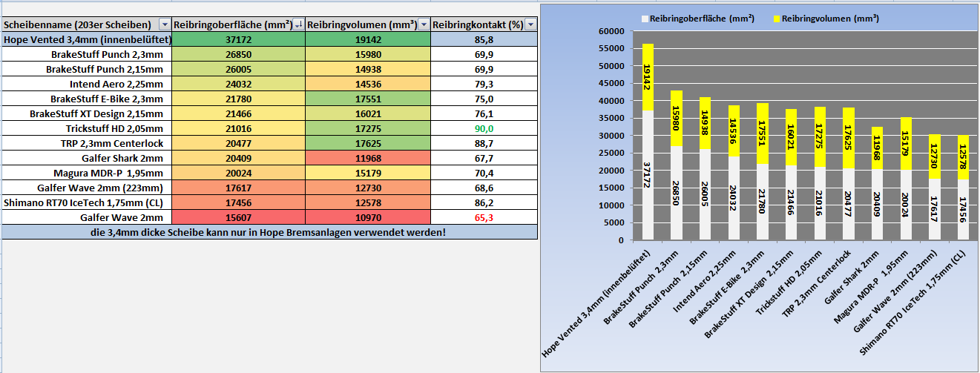The width and height of the screenshot is (980, 373).
Task: Select contact percentage cell 88,7
Action: (x=484, y=143)
